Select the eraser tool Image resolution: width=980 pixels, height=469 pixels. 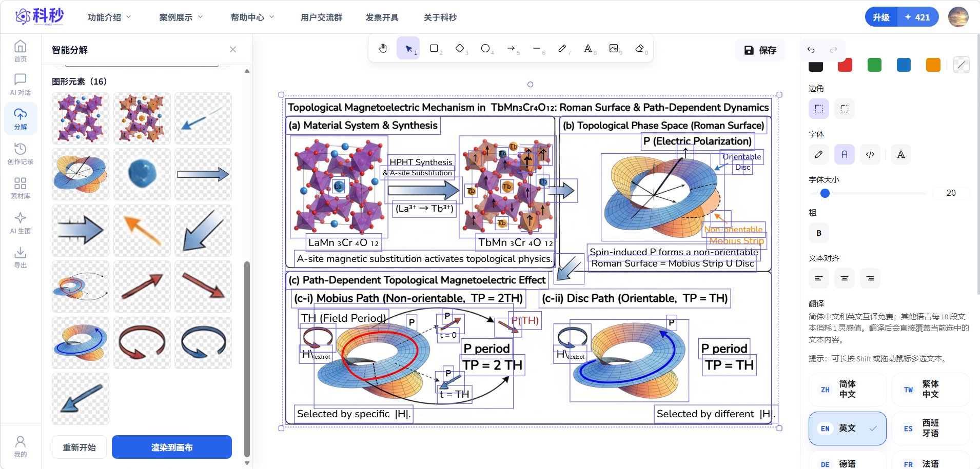tap(639, 49)
